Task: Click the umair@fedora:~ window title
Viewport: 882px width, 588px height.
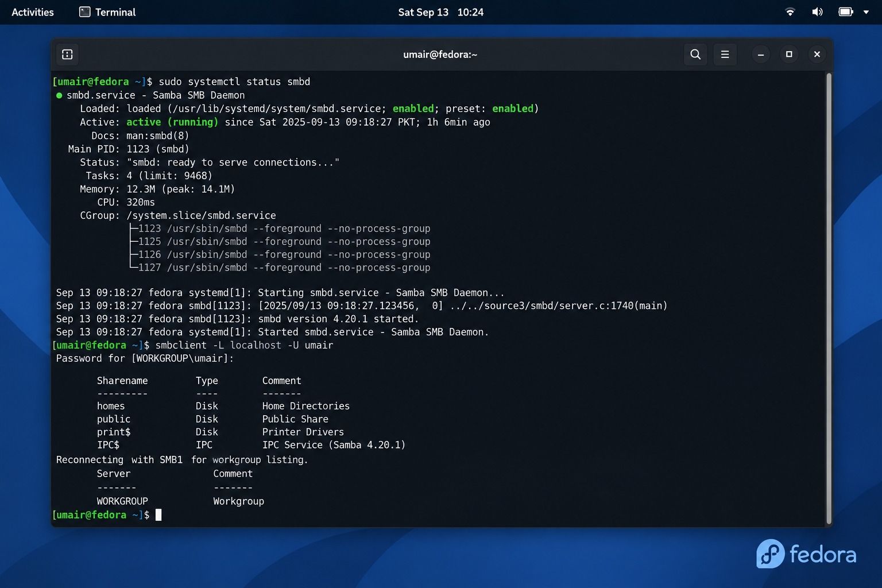Action: click(x=440, y=55)
